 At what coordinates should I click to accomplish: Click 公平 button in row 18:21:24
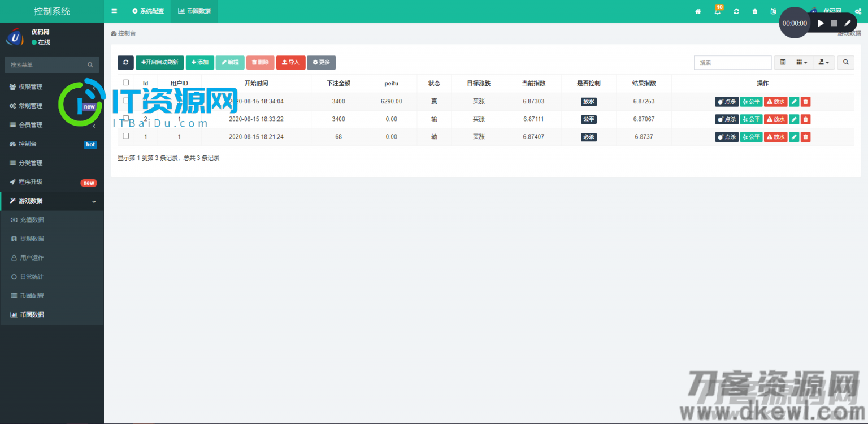click(x=751, y=137)
